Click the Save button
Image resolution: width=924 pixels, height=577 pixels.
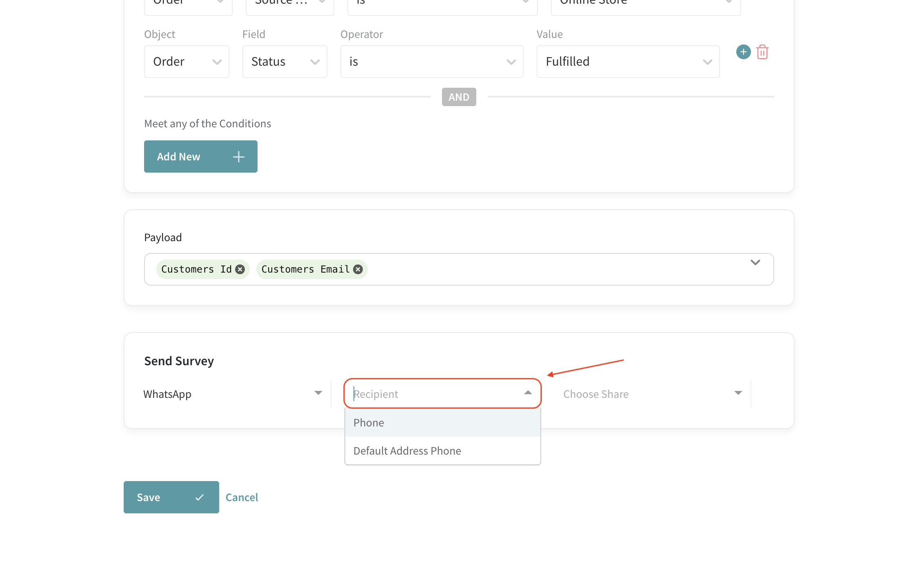tap(171, 497)
